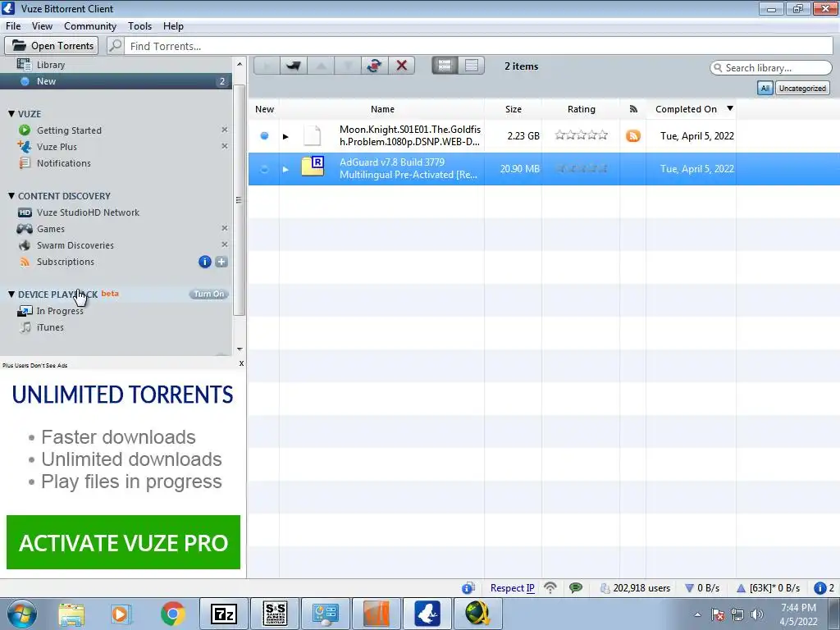The width and height of the screenshot is (840, 630).
Task: Select the Uncategorized category filter
Action: pyautogui.click(x=802, y=88)
